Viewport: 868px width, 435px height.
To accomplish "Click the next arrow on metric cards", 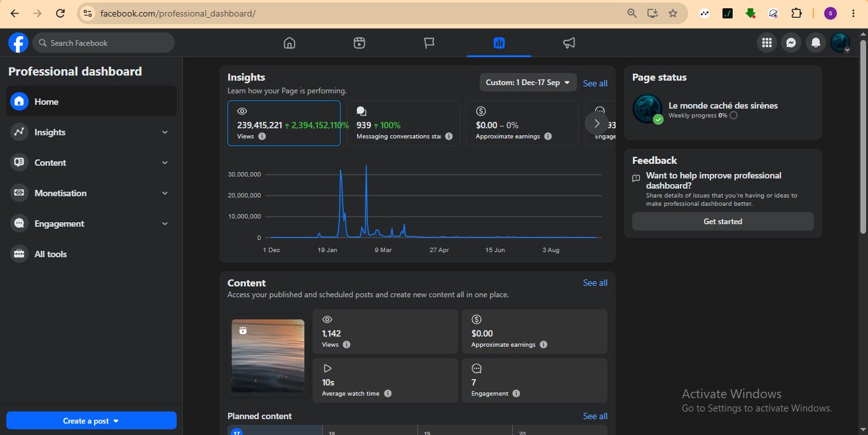I will (x=596, y=123).
